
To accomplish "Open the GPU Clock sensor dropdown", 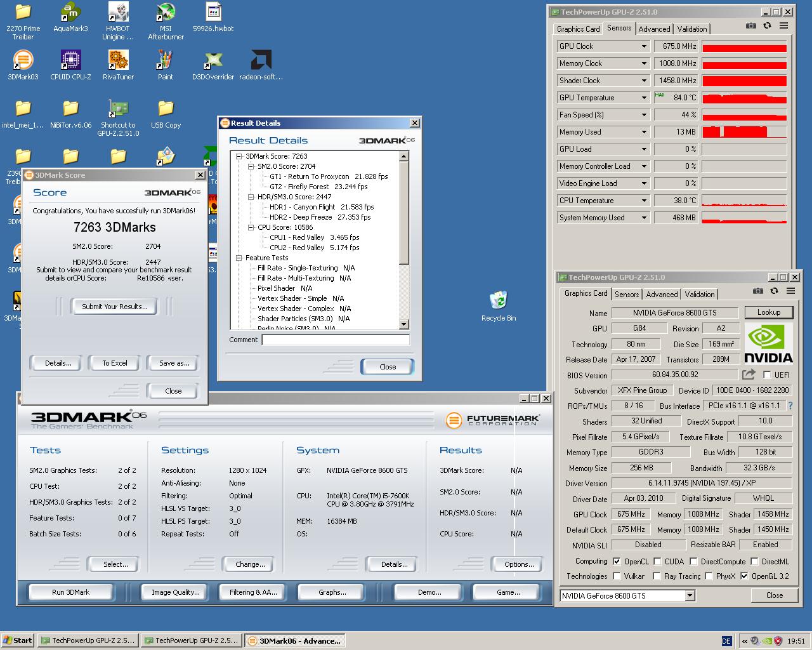I will click(x=644, y=46).
